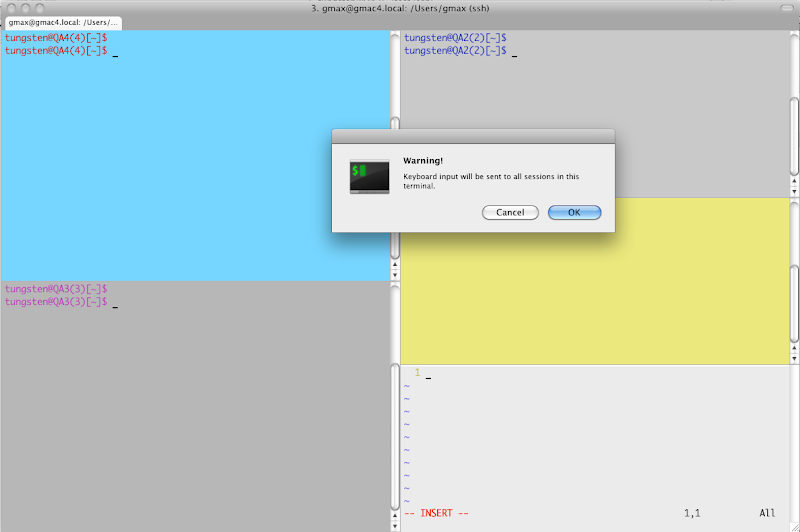
Task: Click the 'Warning!' heading in the dialog
Action: (423, 161)
